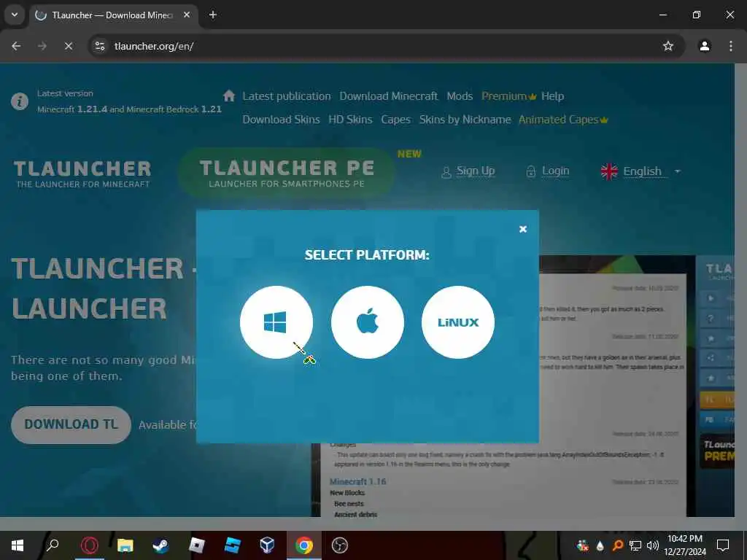Open the notification center icon
Image resolution: width=747 pixels, height=560 pixels.
[x=723, y=545]
